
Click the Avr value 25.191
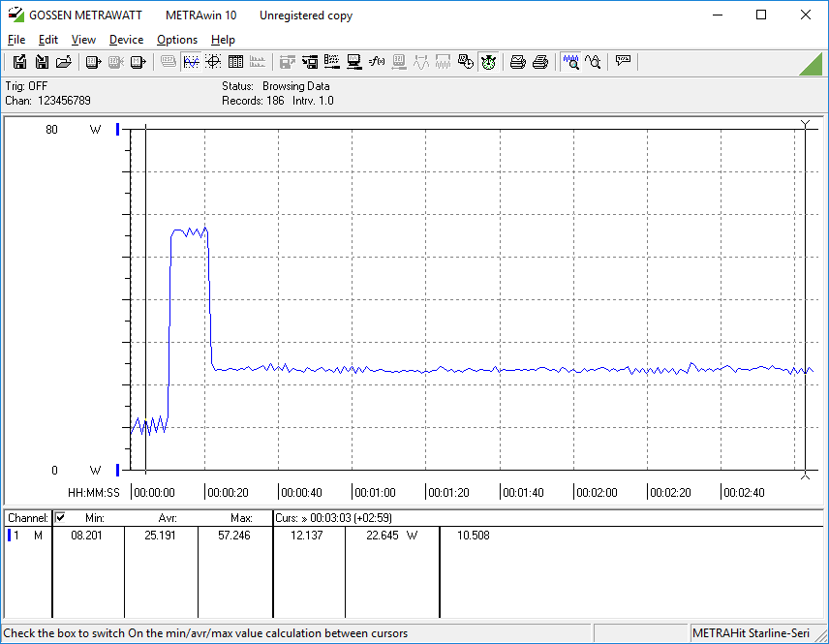160,536
